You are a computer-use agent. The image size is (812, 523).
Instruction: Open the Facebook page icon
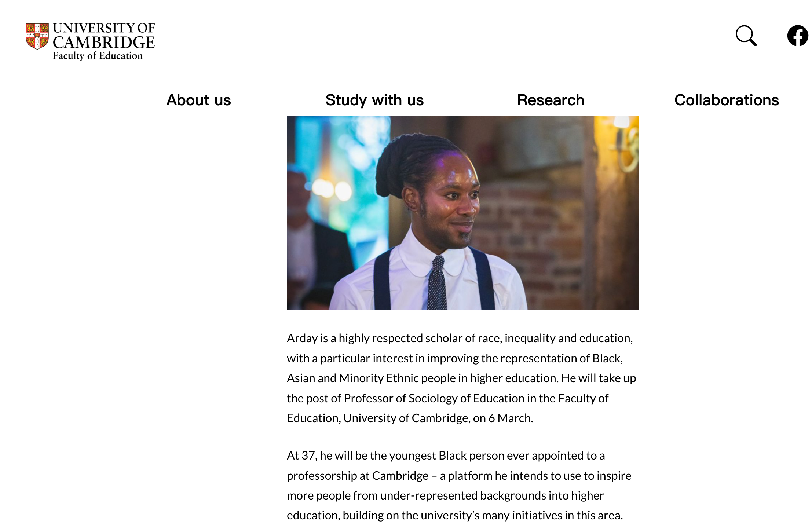(x=798, y=36)
